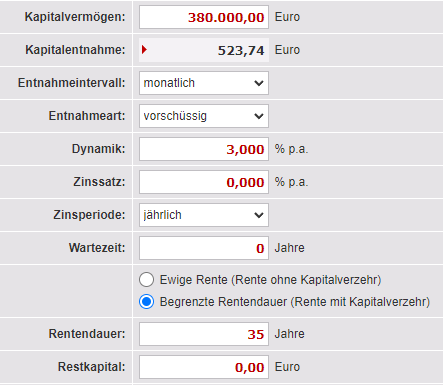
Task: Click the Dynamik field showing 3,000
Action: [204, 149]
